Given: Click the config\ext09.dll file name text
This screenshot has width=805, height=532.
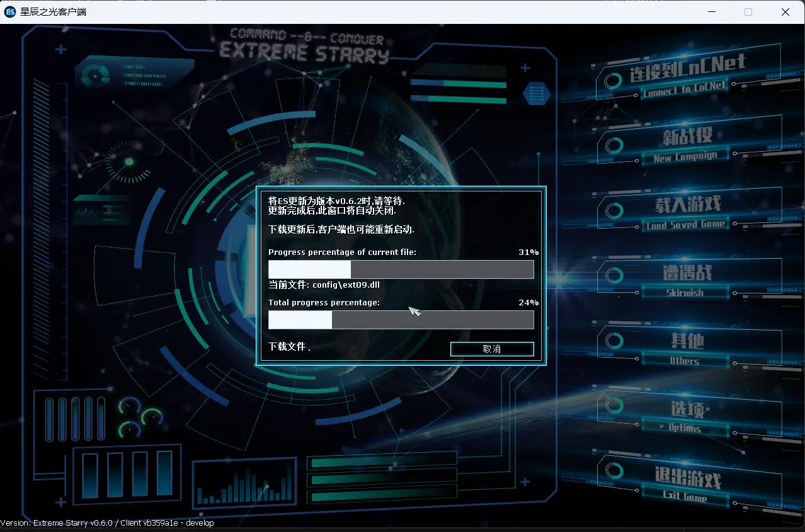Looking at the screenshot, I should (346, 285).
